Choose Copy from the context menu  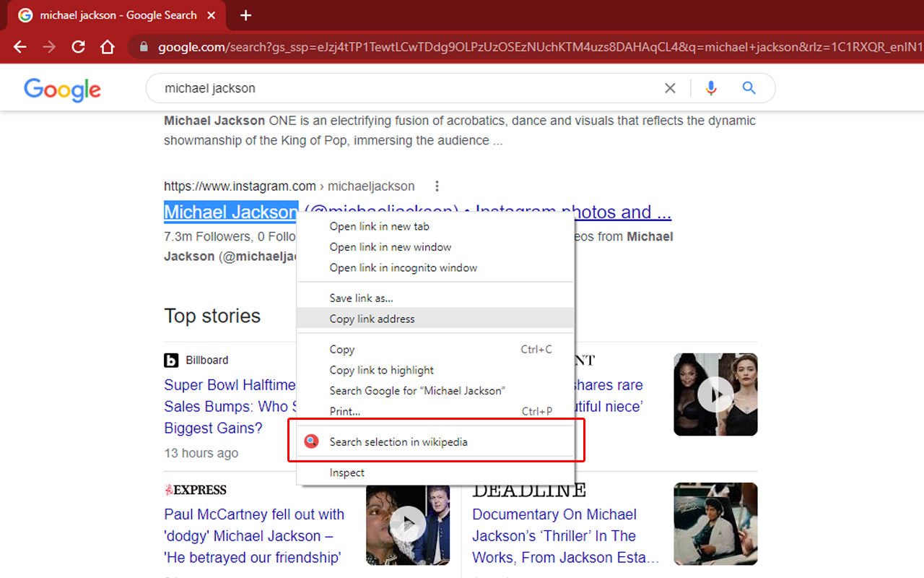(x=435, y=349)
